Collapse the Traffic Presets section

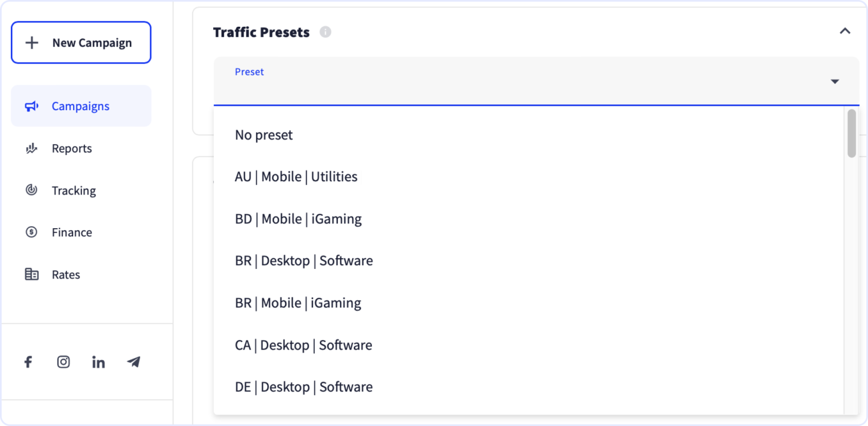(x=845, y=31)
